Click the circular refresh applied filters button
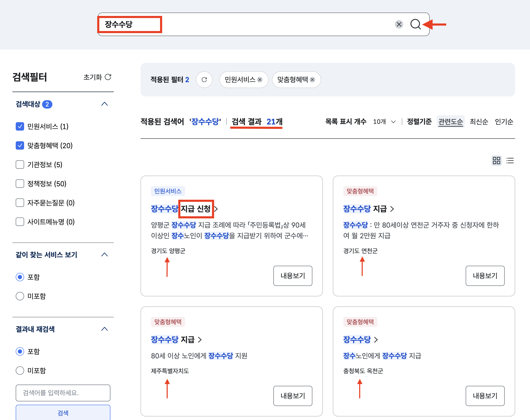530x420 pixels. (x=204, y=80)
